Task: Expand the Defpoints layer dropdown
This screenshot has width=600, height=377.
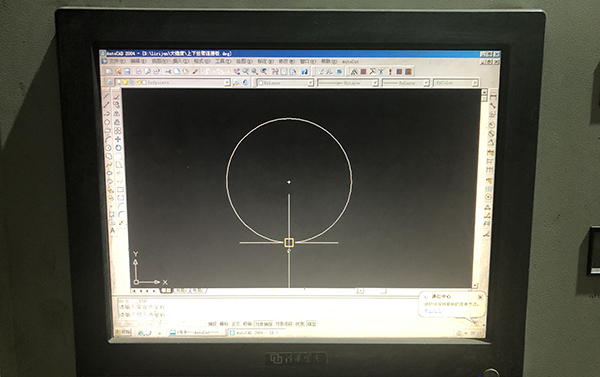Action: 227,83
